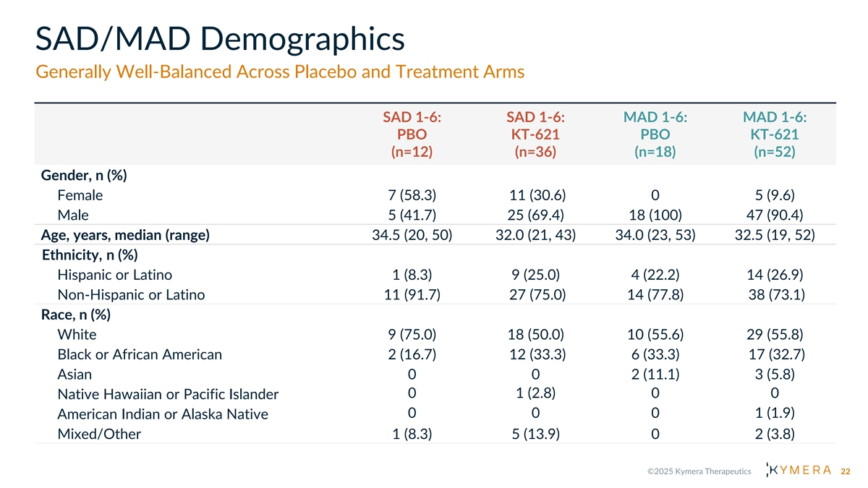868x488 pixels.
Task: Select the orange subtitle about well-balanced arms
Action: tap(279, 73)
